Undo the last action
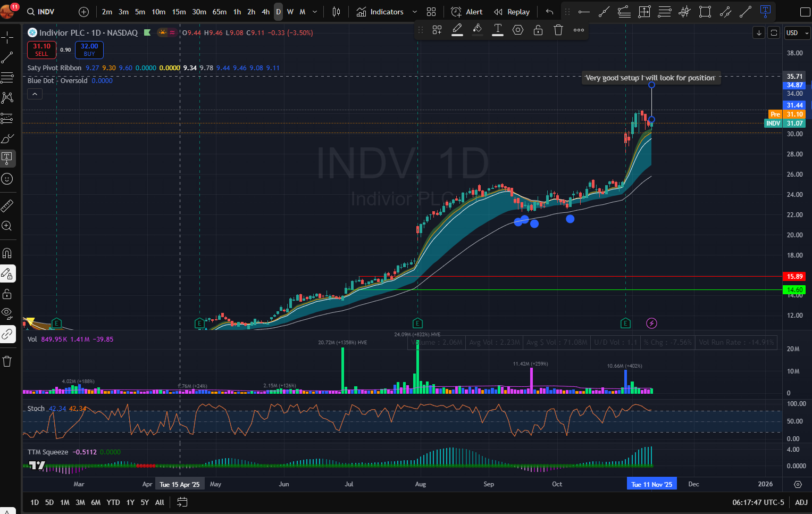 click(549, 12)
